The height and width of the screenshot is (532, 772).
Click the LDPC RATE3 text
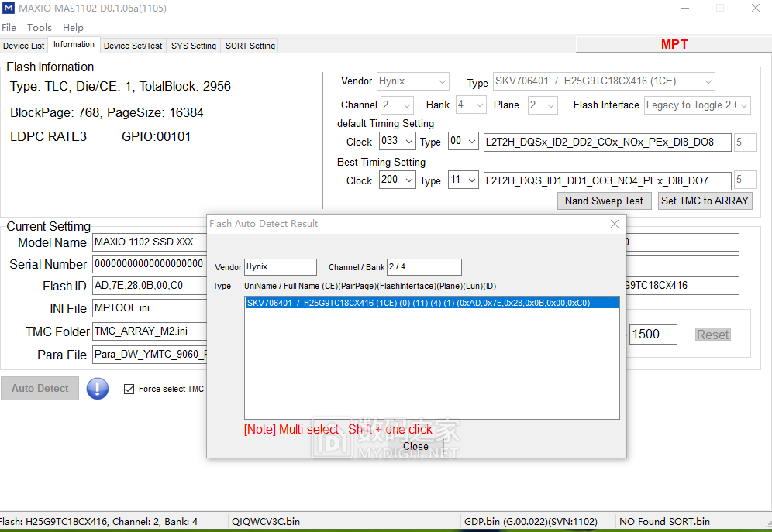click(48, 137)
